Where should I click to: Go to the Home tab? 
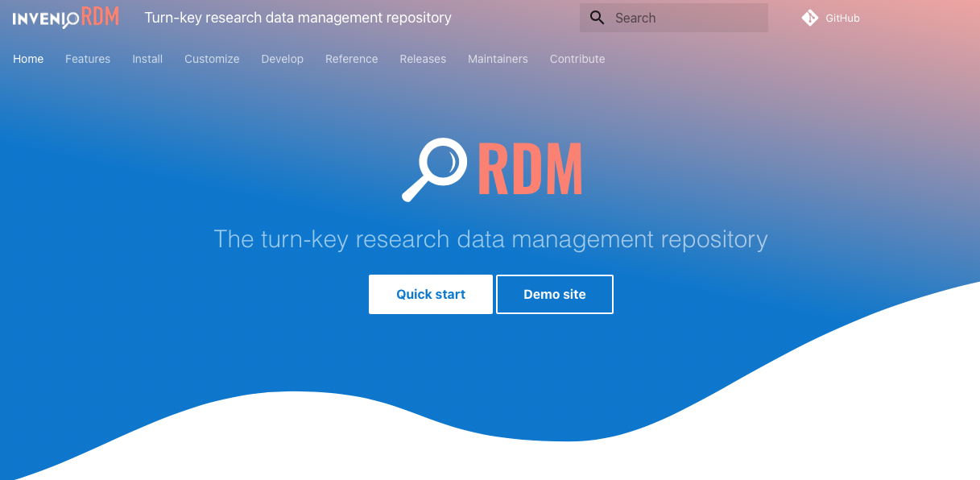pos(28,59)
